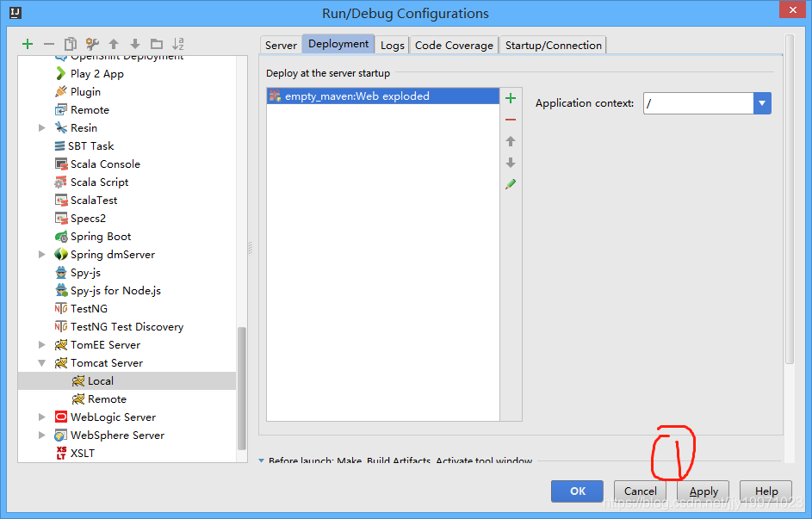Click the XSLT icon
Image resolution: width=812 pixels, height=519 pixels.
pyautogui.click(x=61, y=454)
